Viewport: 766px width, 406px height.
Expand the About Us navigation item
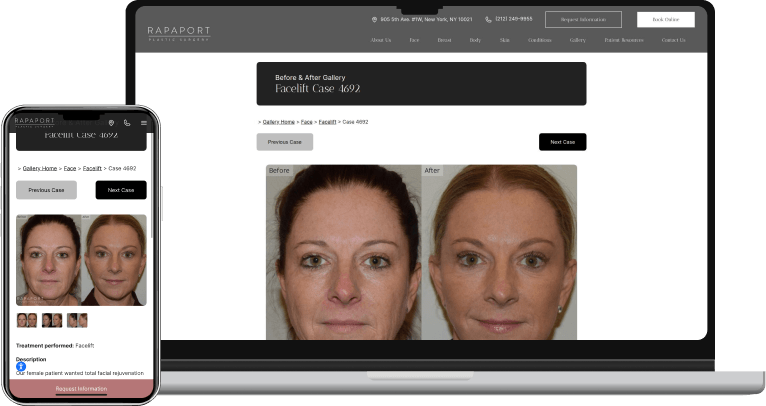tap(380, 40)
